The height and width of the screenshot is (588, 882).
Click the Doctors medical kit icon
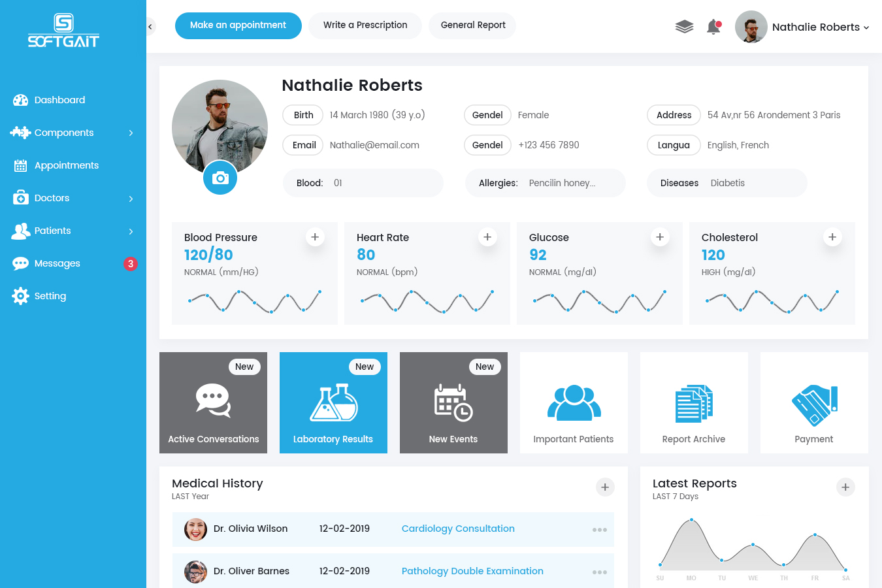click(20, 198)
